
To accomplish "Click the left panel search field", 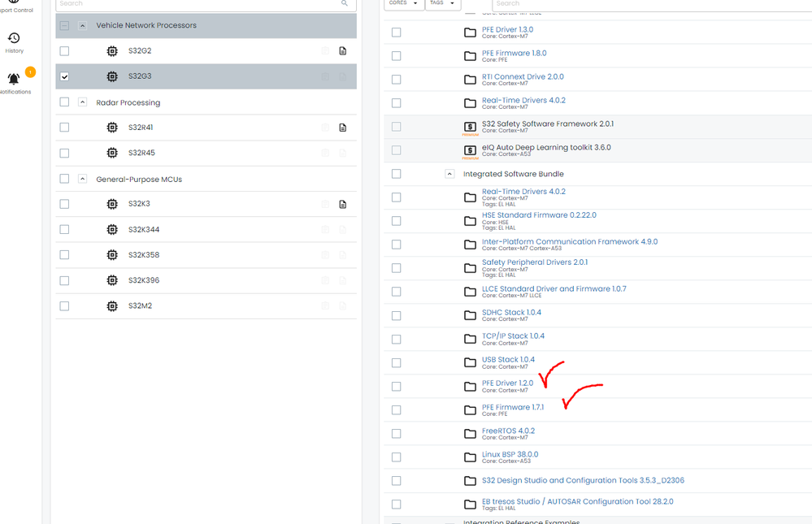I will (206, 4).
